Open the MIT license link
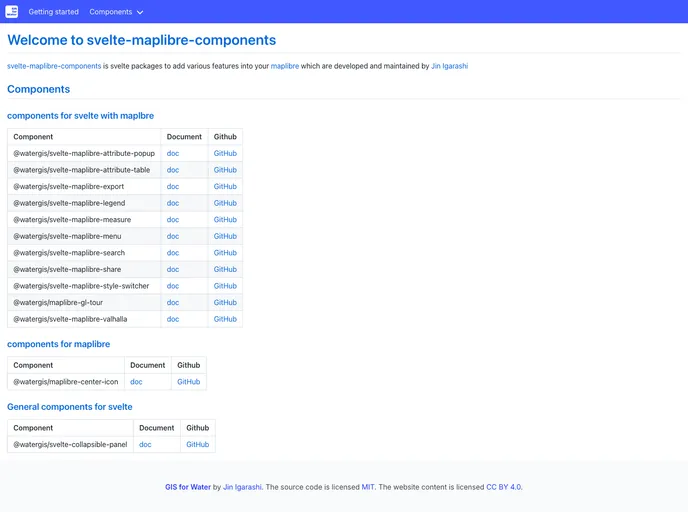The image size is (688, 512). [x=368, y=487]
